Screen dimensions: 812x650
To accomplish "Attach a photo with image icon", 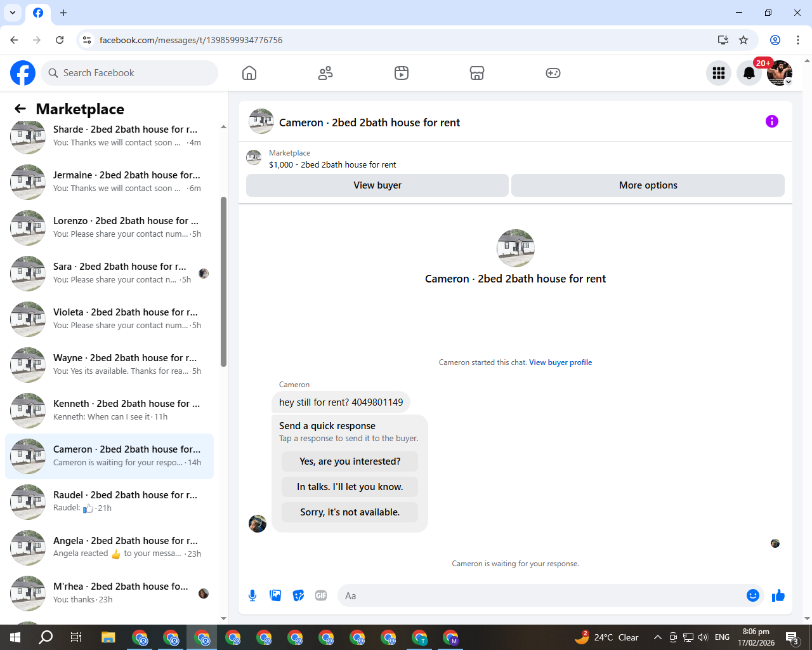I will [275, 595].
